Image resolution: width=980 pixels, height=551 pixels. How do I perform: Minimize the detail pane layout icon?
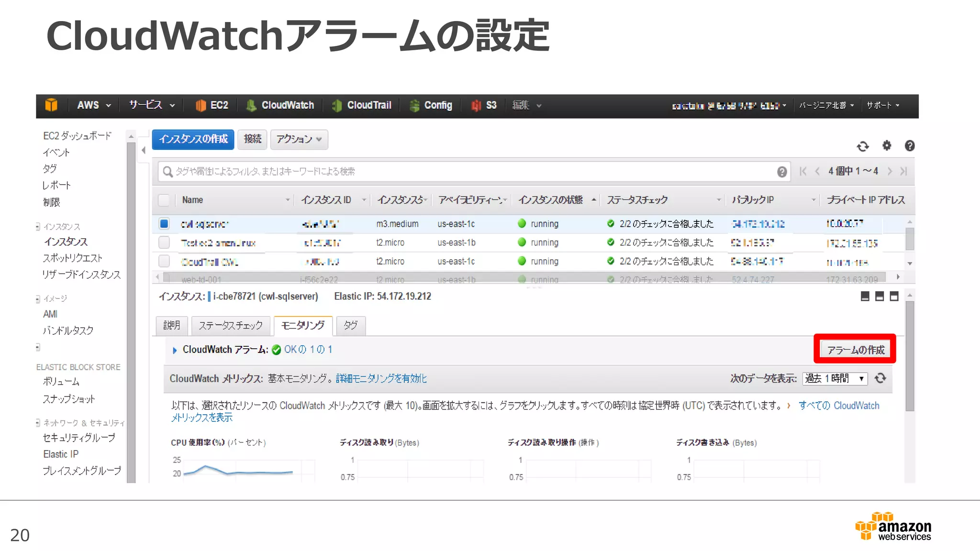tap(865, 297)
